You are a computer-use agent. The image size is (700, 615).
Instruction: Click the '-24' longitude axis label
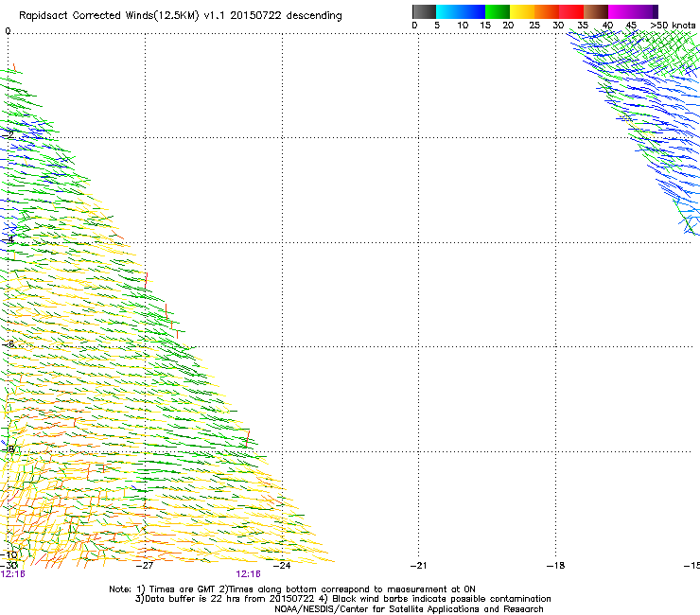[x=282, y=566]
